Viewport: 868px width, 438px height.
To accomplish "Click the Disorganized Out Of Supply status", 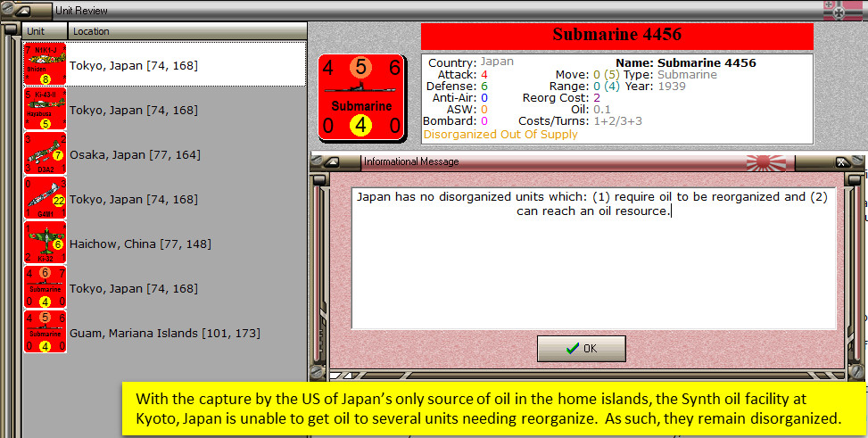I will (500, 134).
